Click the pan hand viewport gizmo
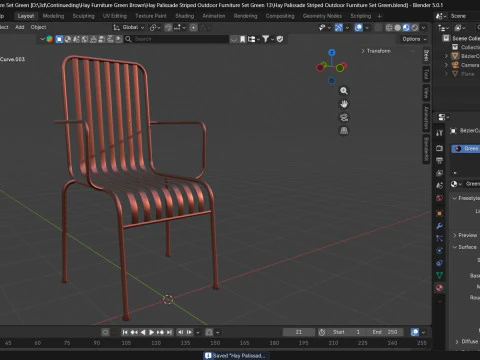The width and height of the screenshot is (480, 360). point(344,104)
